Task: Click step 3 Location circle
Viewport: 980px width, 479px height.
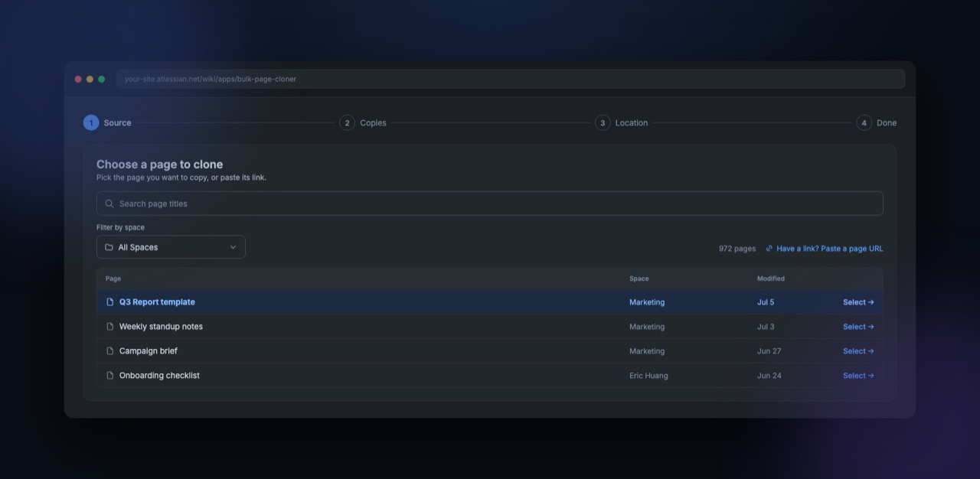Action: click(603, 122)
